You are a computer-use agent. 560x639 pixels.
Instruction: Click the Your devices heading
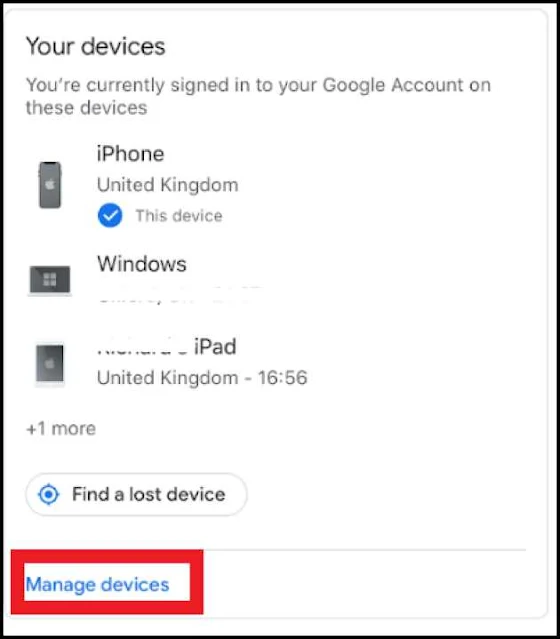(96, 46)
